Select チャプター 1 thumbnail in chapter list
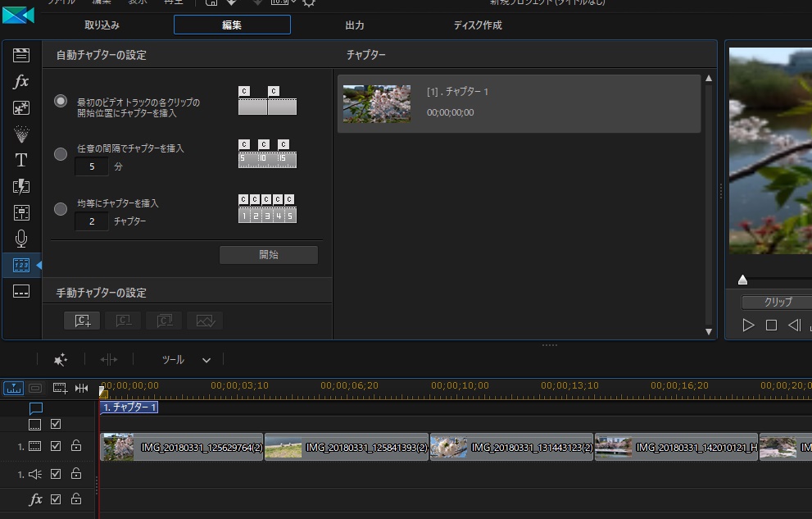This screenshot has width=812, height=519. pyautogui.click(x=377, y=103)
